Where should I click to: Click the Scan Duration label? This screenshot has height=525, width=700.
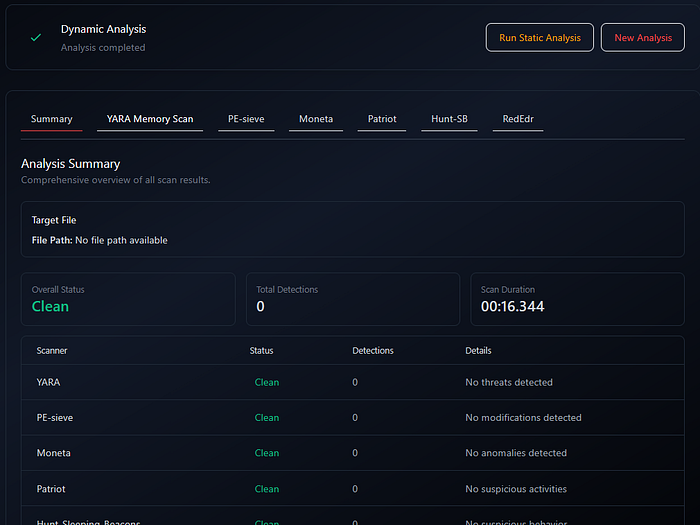click(x=508, y=290)
